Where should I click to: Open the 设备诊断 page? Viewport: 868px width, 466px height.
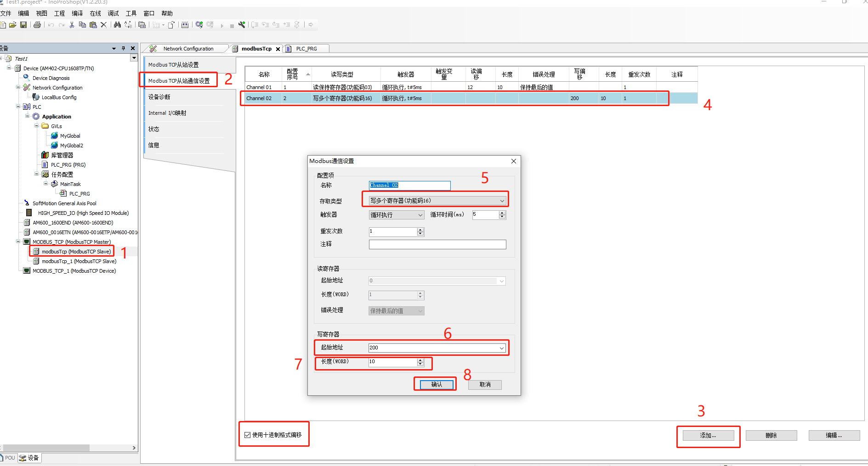[159, 97]
